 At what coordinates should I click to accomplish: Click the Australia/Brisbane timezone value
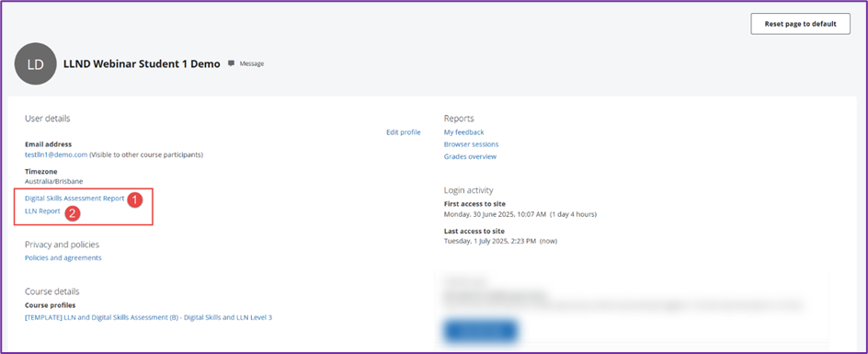53,181
